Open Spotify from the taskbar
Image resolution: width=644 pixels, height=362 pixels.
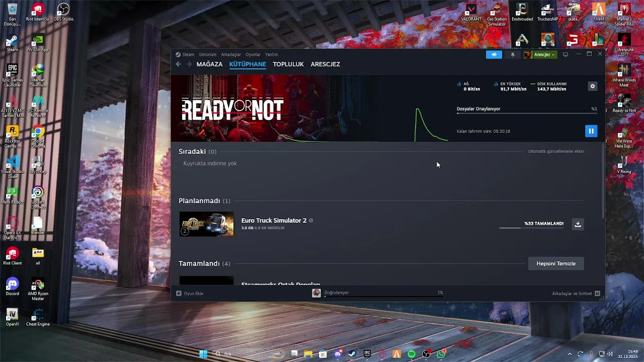412,354
